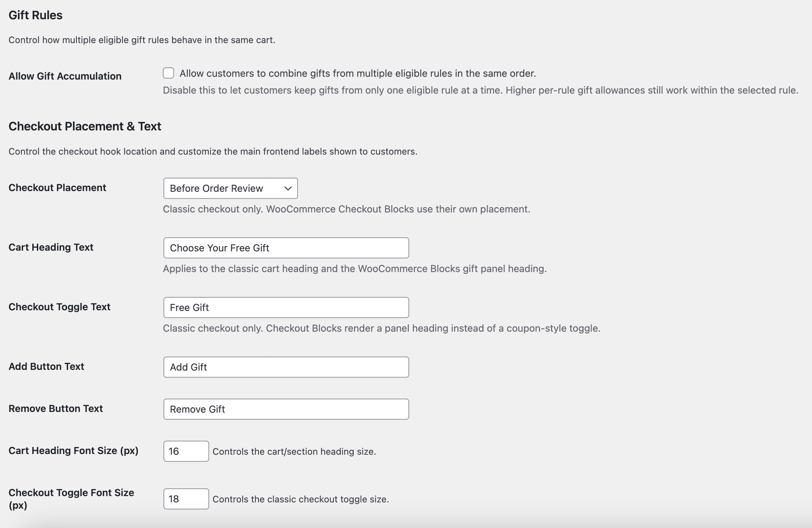
Task: Click into the Add Button Text field
Action: pyautogui.click(x=286, y=367)
